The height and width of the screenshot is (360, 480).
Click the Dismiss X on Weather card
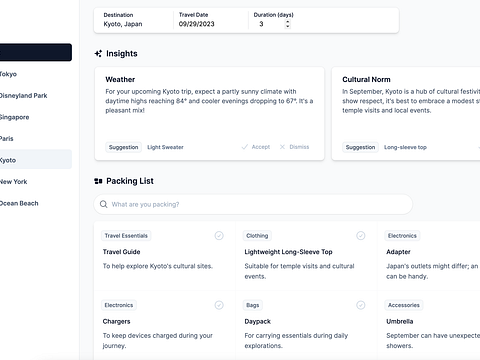pos(294,147)
